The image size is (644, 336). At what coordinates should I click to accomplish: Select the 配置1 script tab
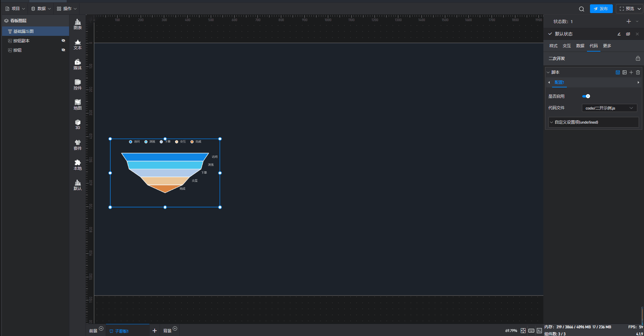pos(559,82)
